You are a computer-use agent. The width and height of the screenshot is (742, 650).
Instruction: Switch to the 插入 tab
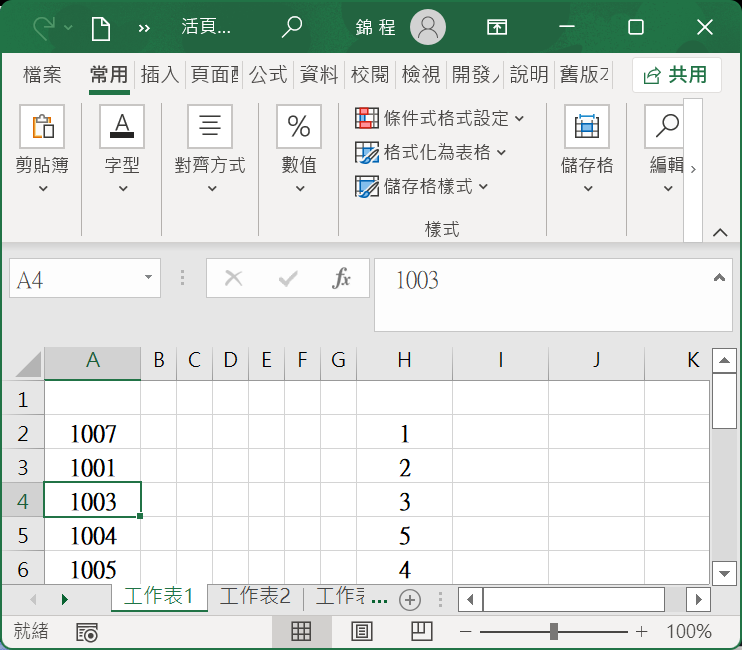(159, 75)
